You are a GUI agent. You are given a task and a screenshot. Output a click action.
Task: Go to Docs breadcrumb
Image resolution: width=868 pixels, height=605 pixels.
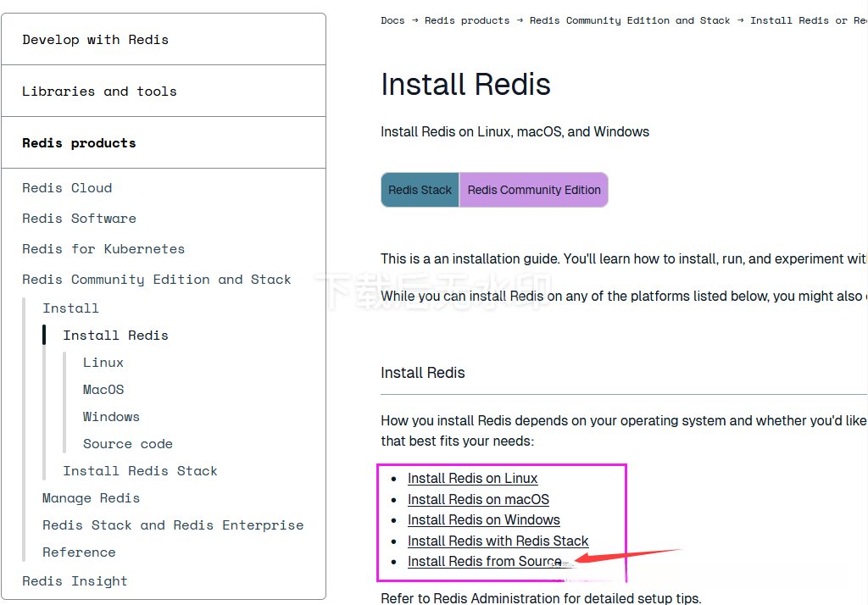pyautogui.click(x=392, y=20)
